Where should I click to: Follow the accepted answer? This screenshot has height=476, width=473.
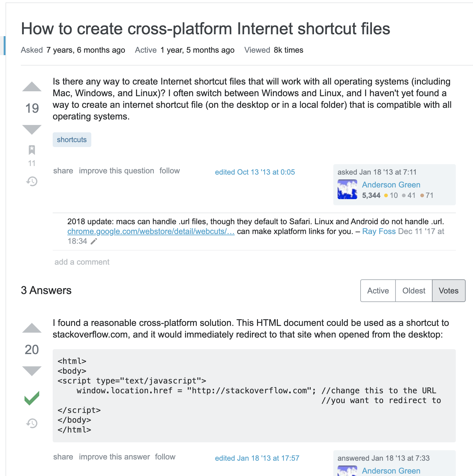click(165, 457)
